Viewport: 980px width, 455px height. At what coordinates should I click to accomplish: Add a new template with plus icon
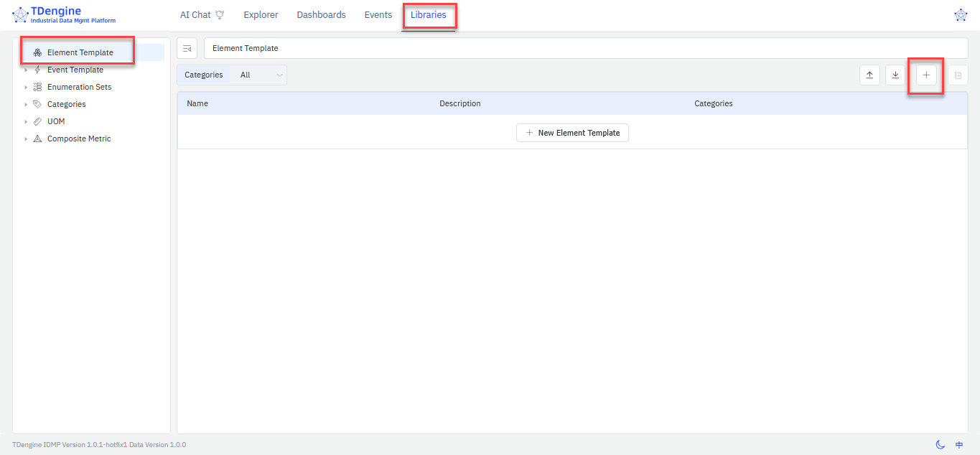[x=926, y=75]
